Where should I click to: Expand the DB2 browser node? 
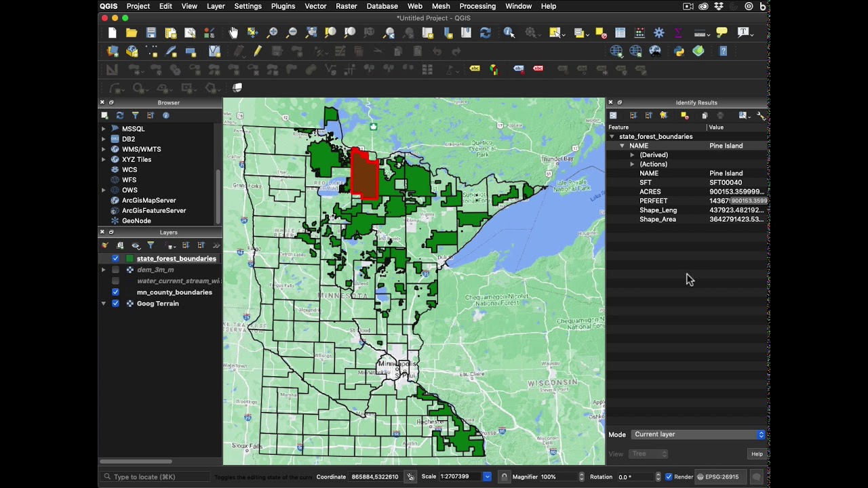[x=104, y=139]
